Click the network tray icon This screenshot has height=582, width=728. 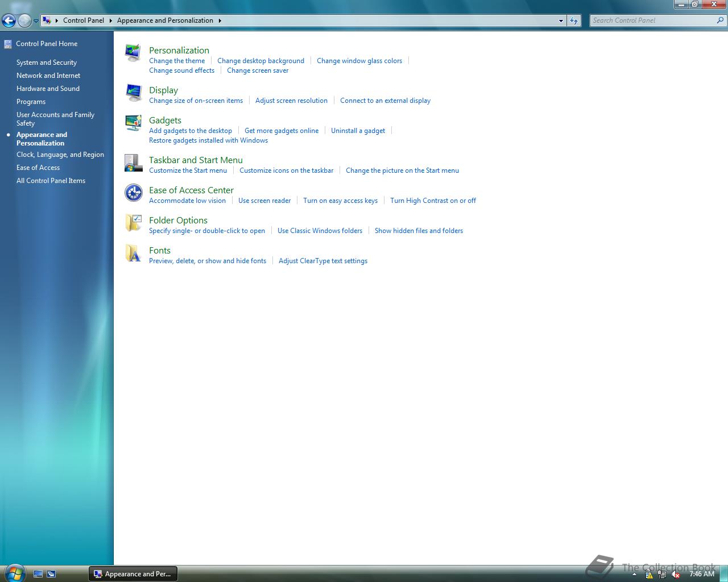click(662, 574)
